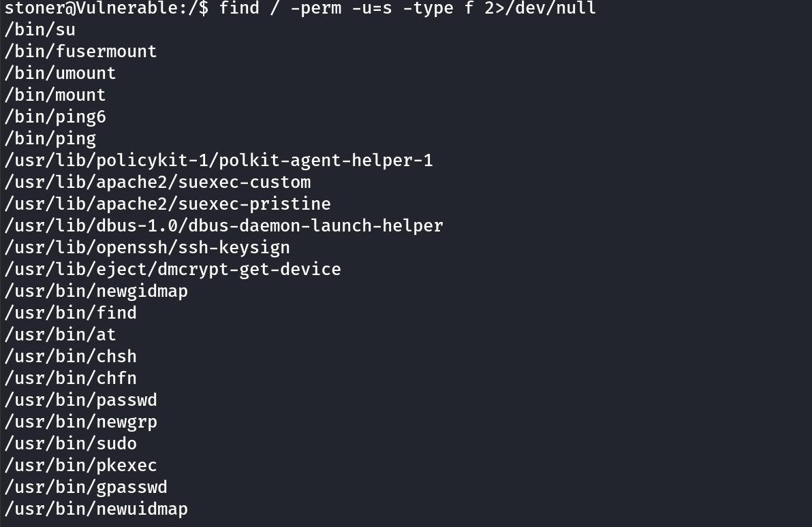Select the /usr/bin/passwd line
The width and height of the screenshot is (812, 527).
tap(80, 400)
